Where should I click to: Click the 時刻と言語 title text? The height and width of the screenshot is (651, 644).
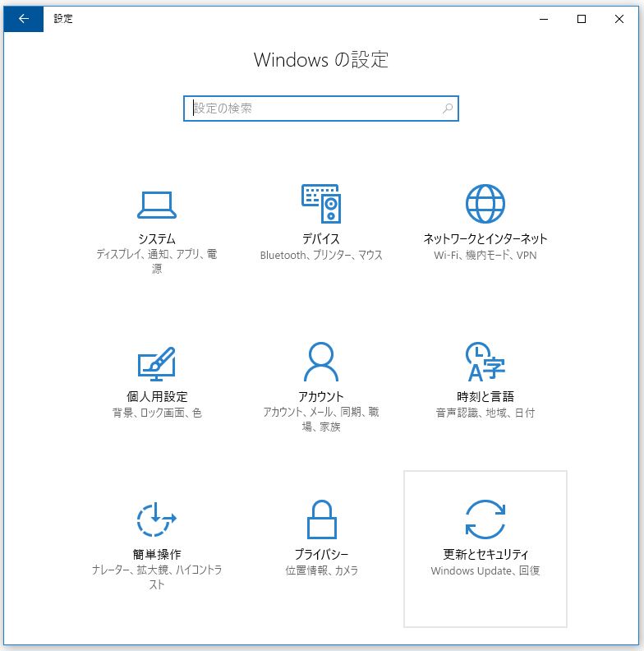(x=485, y=396)
